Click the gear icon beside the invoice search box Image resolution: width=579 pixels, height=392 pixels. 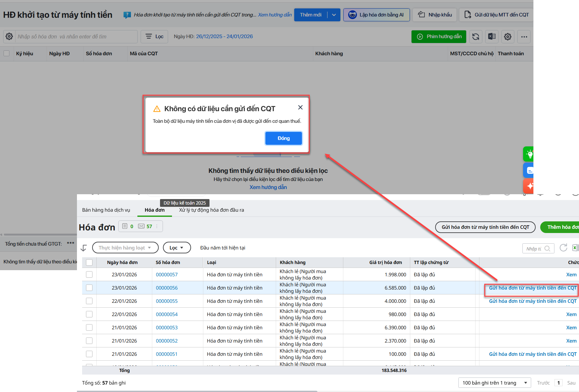[x=9, y=37]
